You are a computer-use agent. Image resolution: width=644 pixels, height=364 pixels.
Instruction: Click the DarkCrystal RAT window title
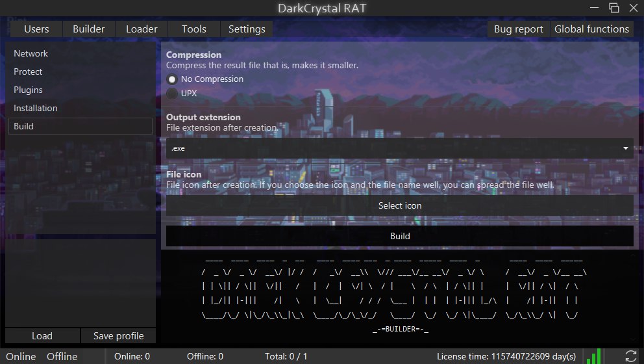click(x=321, y=8)
